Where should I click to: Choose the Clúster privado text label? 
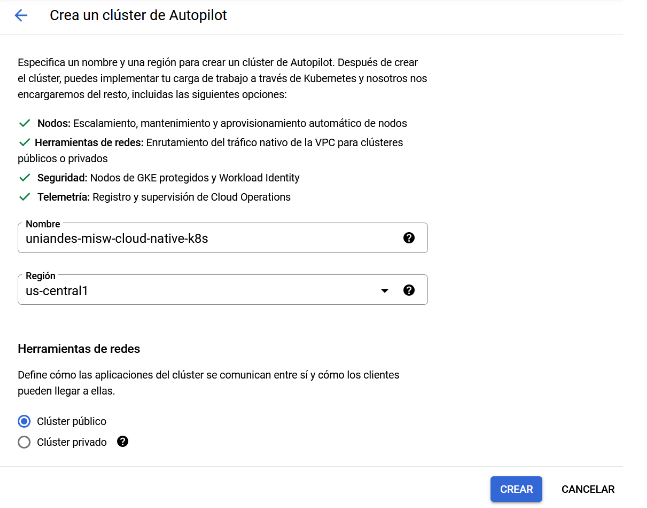click(x=71, y=442)
